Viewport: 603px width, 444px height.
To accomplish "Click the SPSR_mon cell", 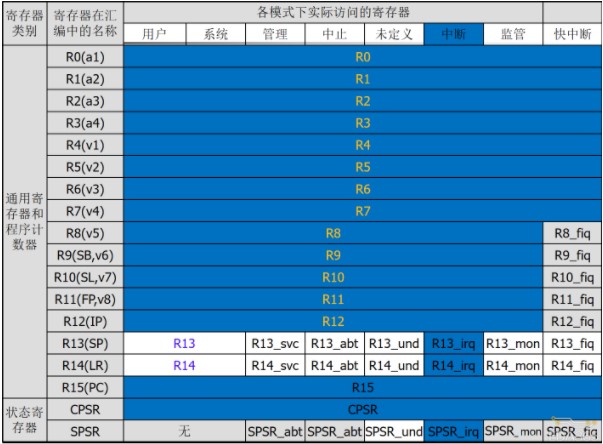I will pos(513,431).
